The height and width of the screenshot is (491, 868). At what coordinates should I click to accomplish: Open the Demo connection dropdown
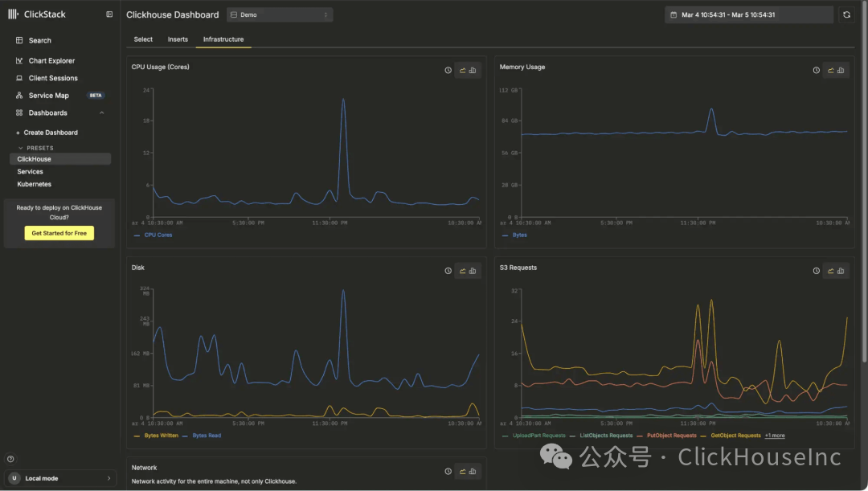(280, 15)
